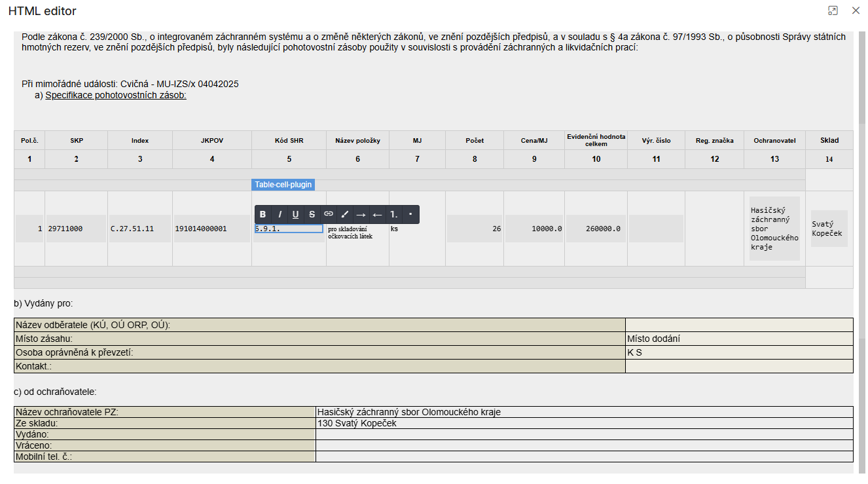Click the empty Vydáno value field

(584, 434)
